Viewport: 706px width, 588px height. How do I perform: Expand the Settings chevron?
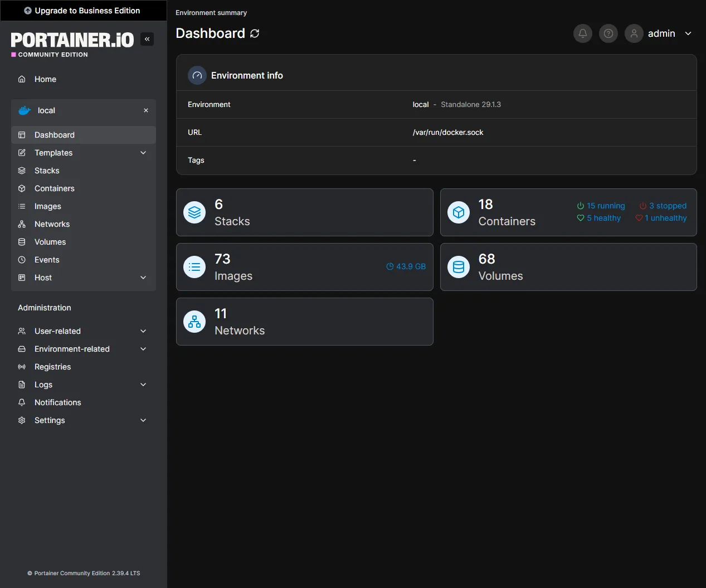pos(143,420)
